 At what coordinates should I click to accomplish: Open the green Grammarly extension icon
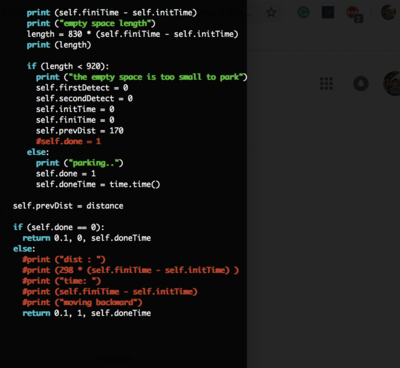[x=303, y=13]
